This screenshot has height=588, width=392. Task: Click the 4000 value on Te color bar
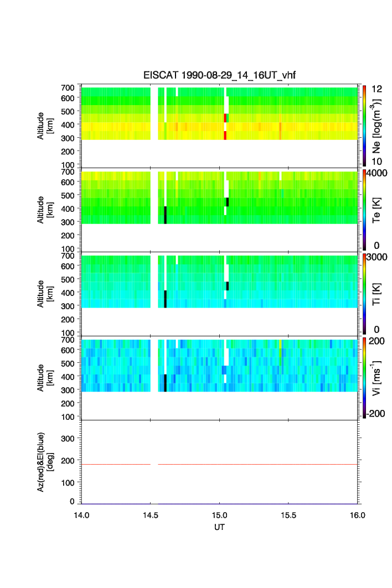click(376, 173)
